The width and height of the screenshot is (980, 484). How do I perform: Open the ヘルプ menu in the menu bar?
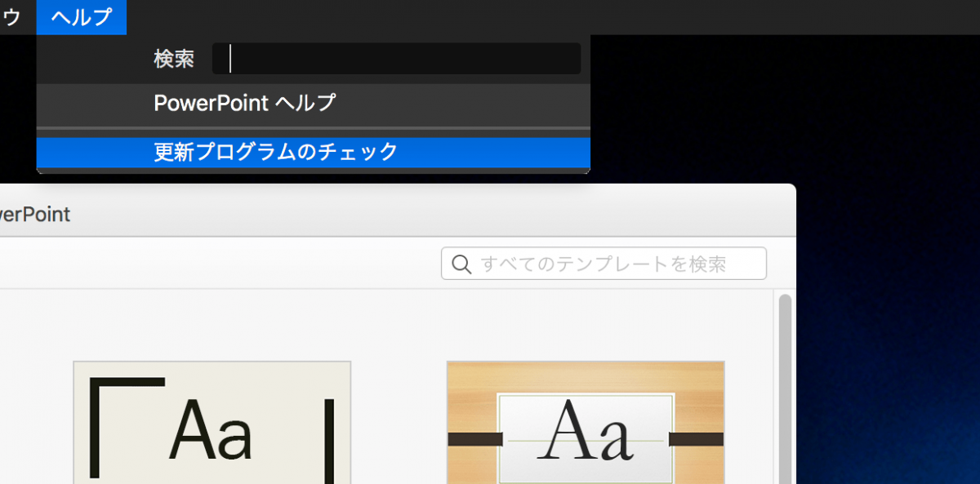(x=81, y=16)
